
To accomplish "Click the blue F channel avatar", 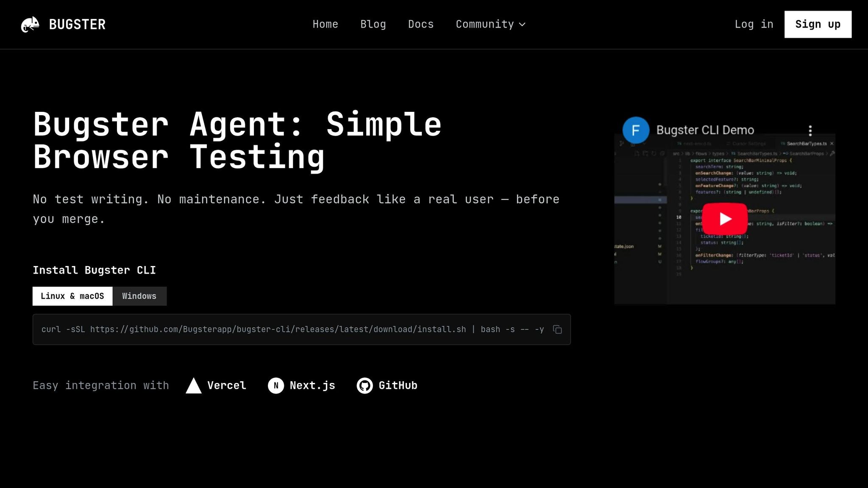I will [x=636, y=130].
